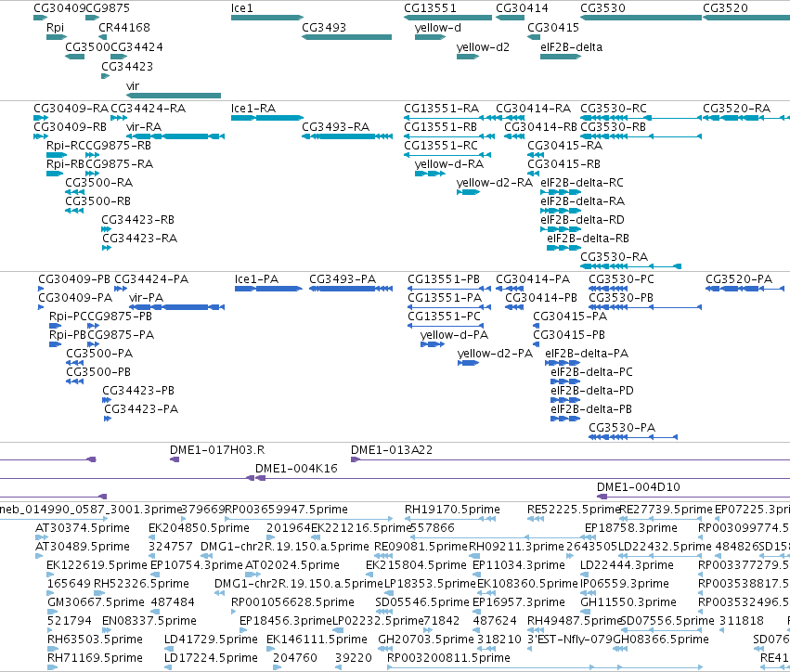
Task: Select transcript Ice1-RA
Action: pyautogui.click(x=267, y=118)
